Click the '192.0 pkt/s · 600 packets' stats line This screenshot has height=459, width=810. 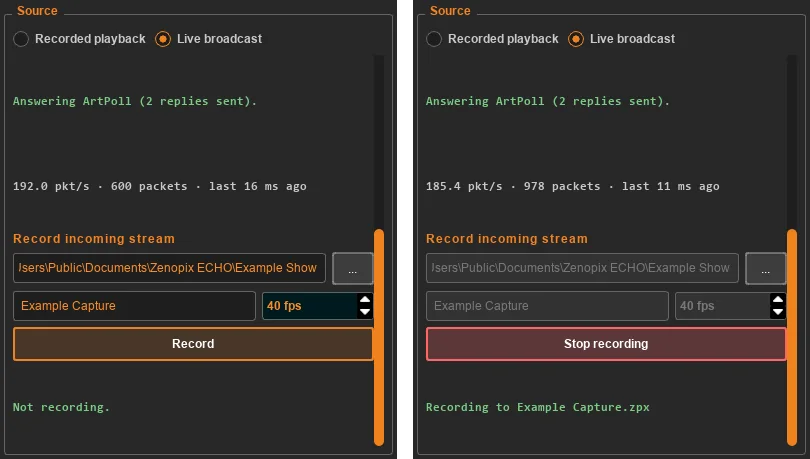(x=160, y=186)
